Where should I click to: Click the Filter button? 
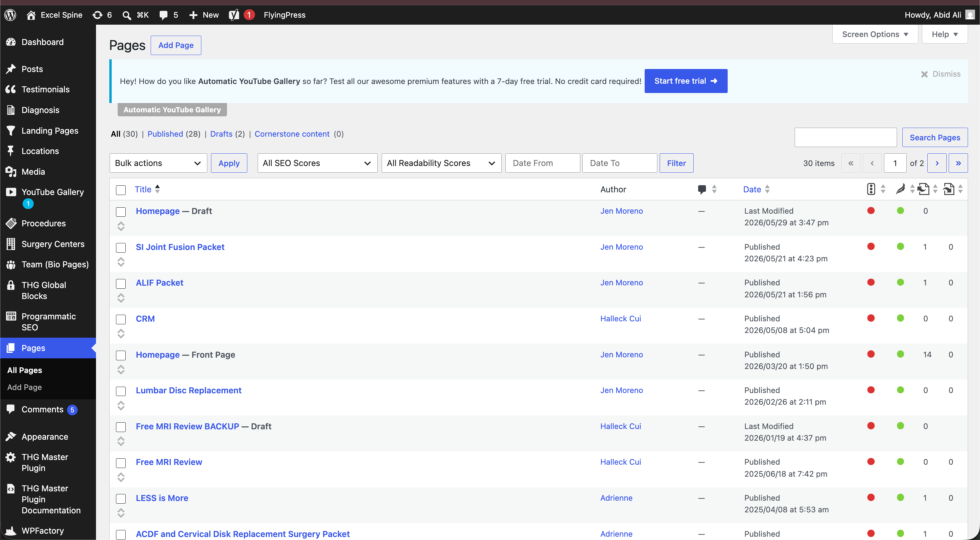click(x=676, y=163)
